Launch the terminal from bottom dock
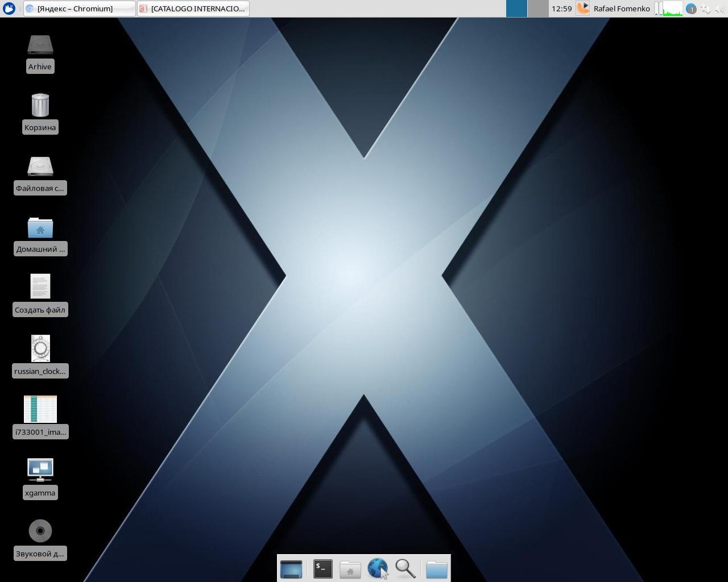 coord(322,568)
